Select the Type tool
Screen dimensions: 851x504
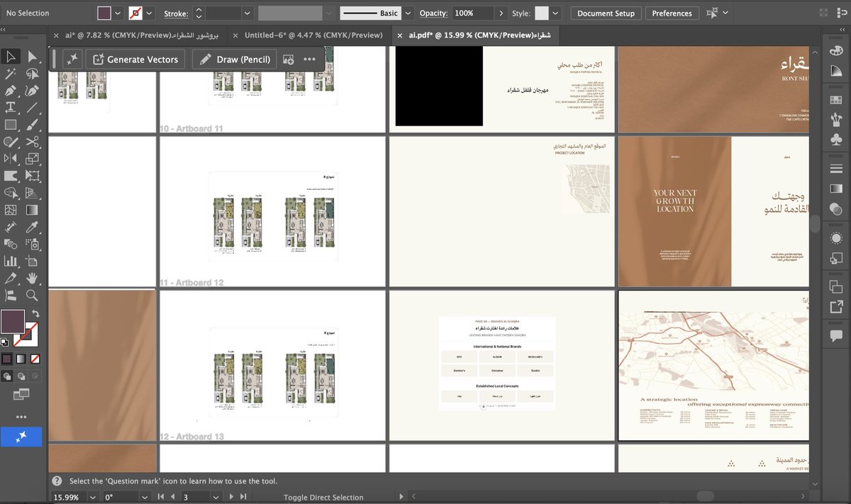[x=11, y=108]
